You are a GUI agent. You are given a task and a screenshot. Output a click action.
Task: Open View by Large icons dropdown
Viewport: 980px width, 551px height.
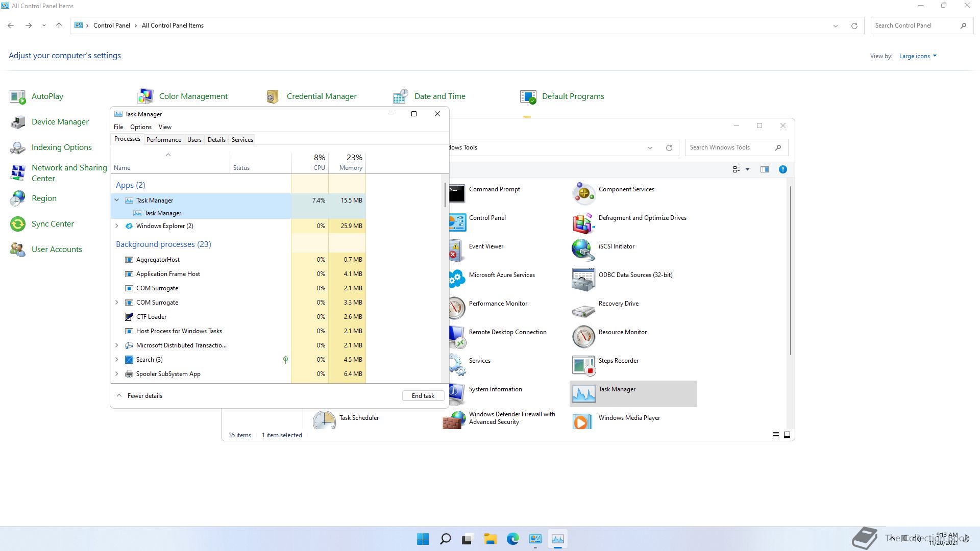click(918, 56)
